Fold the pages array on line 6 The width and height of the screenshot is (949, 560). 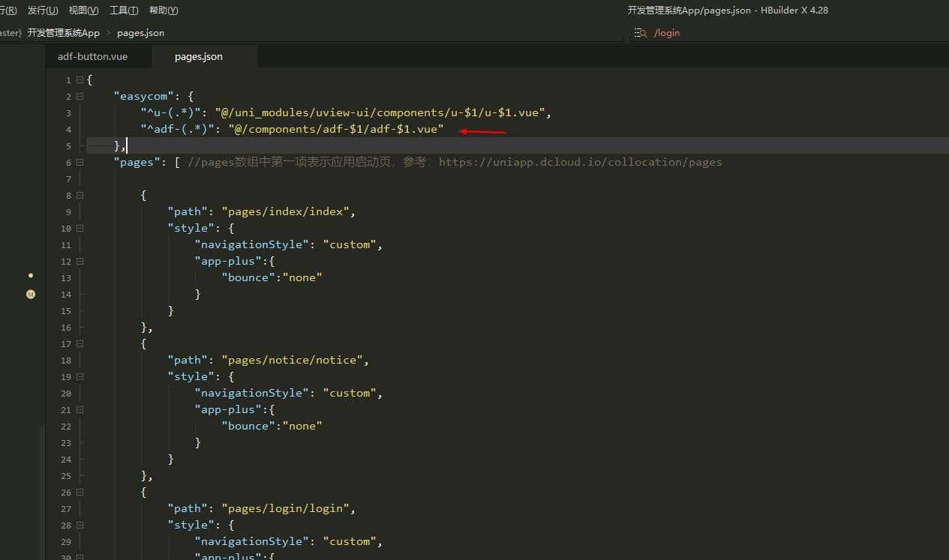point(80,163)
